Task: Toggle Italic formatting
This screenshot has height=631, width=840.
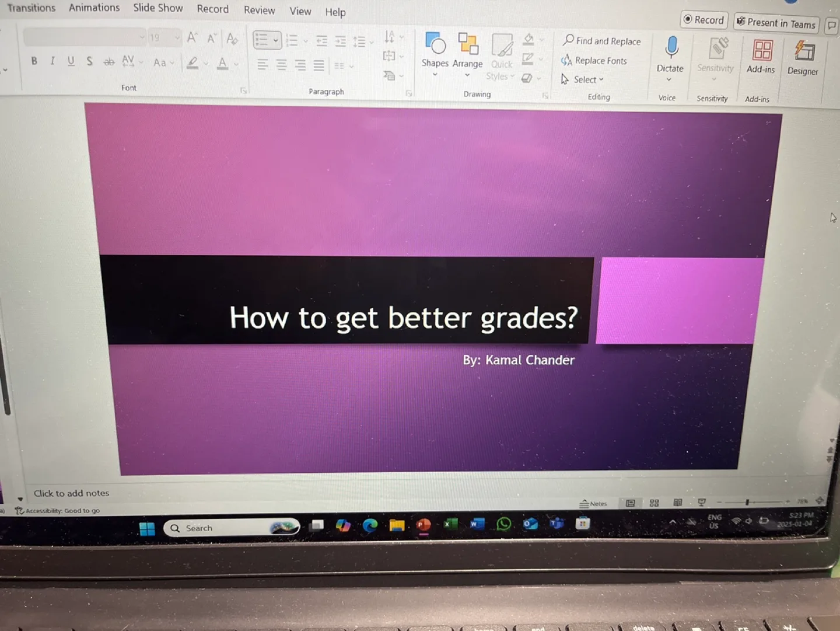Action: point(52,61)
